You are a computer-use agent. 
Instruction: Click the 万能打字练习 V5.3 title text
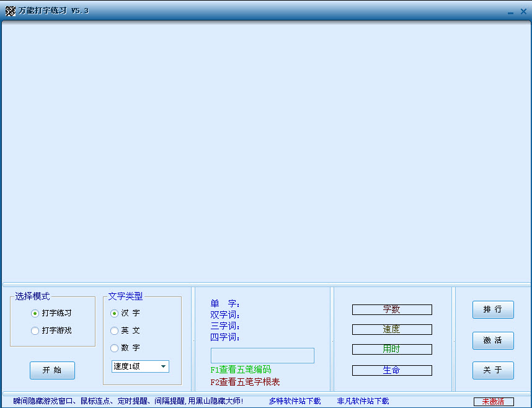pos(53,11)
